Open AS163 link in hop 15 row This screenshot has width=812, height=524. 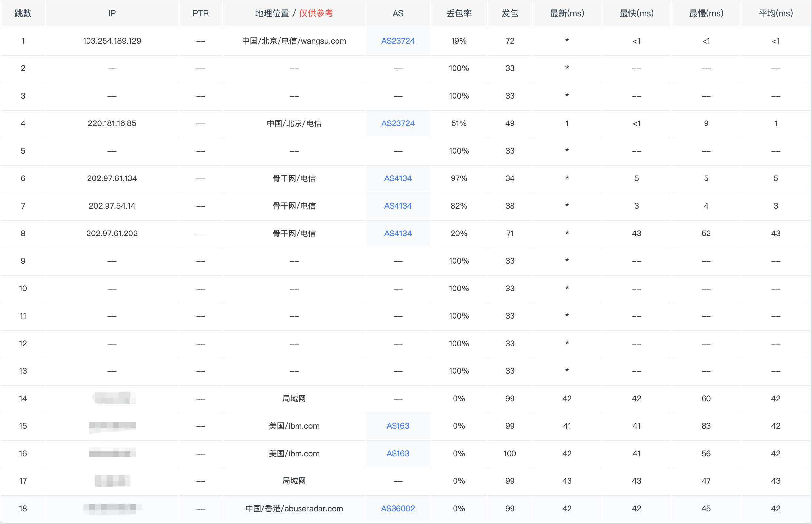[398, 426]
